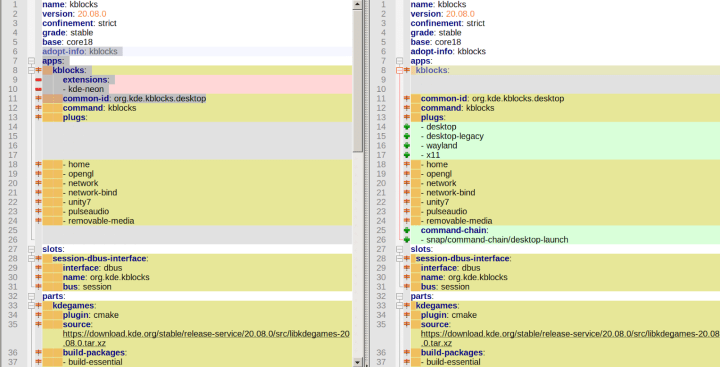Image resolution: width=720 pixels, height=367 pixels.
Task: Click the red removed marker beside extensions
Action: 39,80
